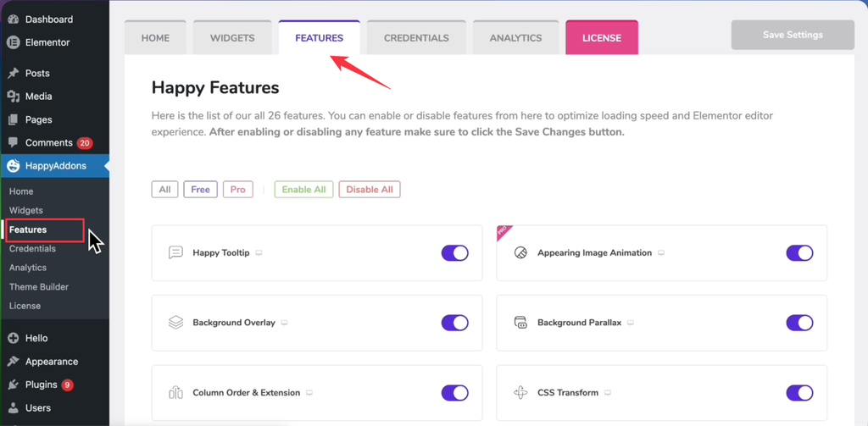Click the 9 update badge next to Plugins

click(x=67, y=385)
